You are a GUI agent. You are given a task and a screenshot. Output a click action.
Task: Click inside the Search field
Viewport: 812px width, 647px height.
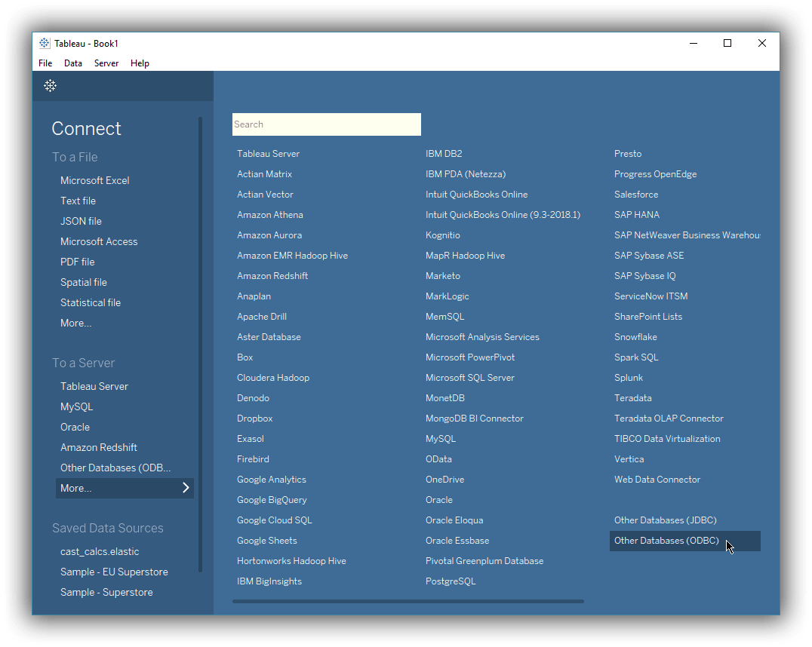pyautogui.click(x=326, y=124)
